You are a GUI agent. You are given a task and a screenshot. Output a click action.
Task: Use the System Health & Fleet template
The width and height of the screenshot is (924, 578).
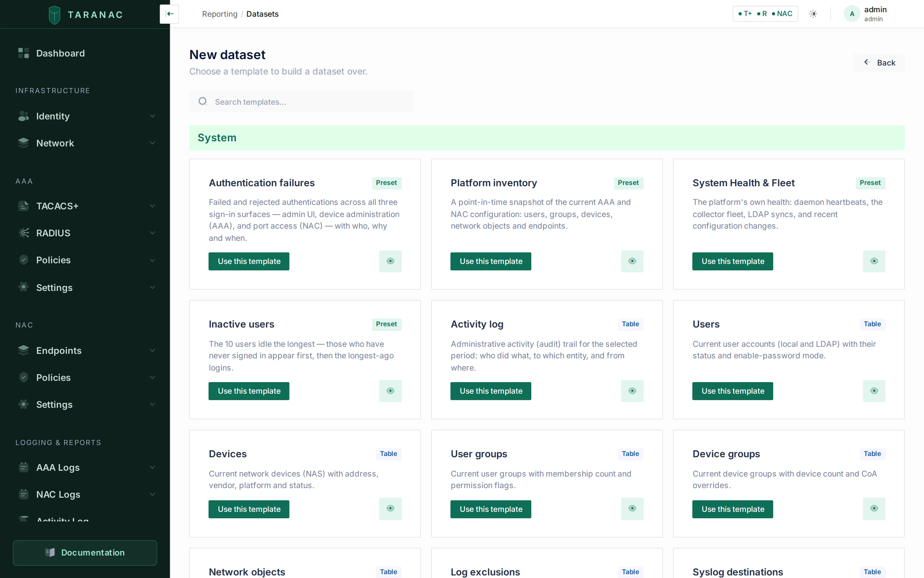tap(733, 261)
